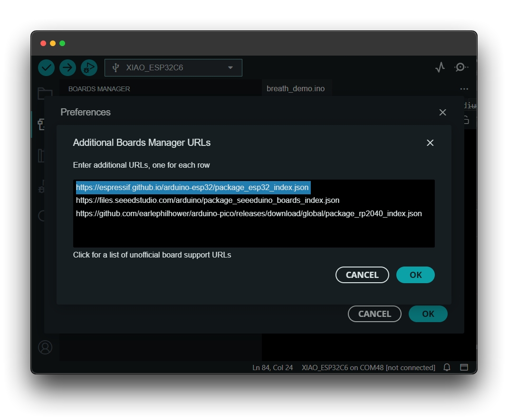Click the highlighted espressif esp32 URL line

point(193,188)
